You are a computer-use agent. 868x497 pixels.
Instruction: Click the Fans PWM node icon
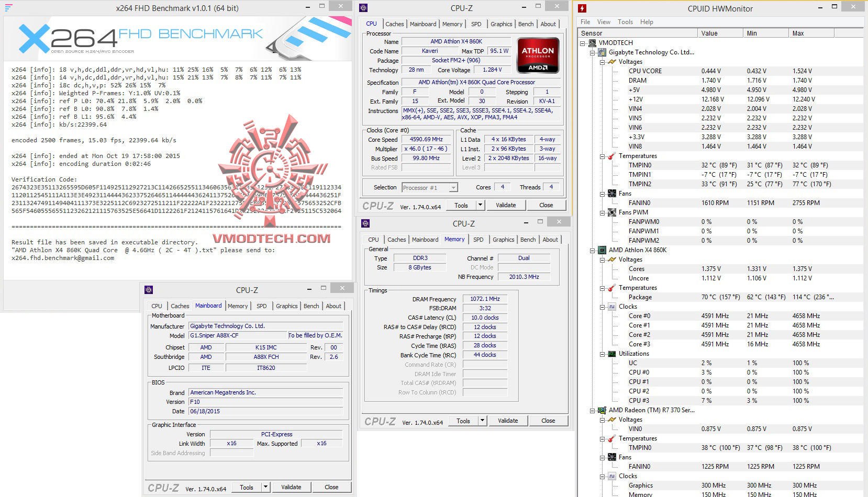coord(612,212)
